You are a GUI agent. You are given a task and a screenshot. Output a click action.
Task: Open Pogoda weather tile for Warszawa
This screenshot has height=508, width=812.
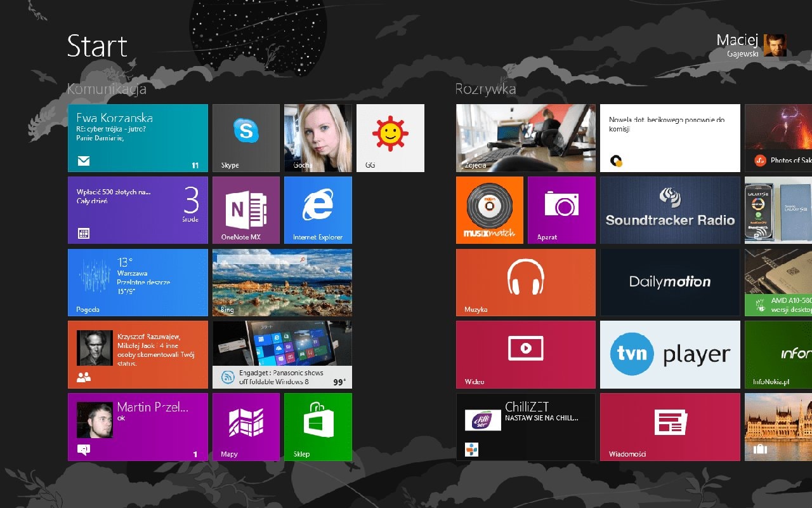point(138,283)
